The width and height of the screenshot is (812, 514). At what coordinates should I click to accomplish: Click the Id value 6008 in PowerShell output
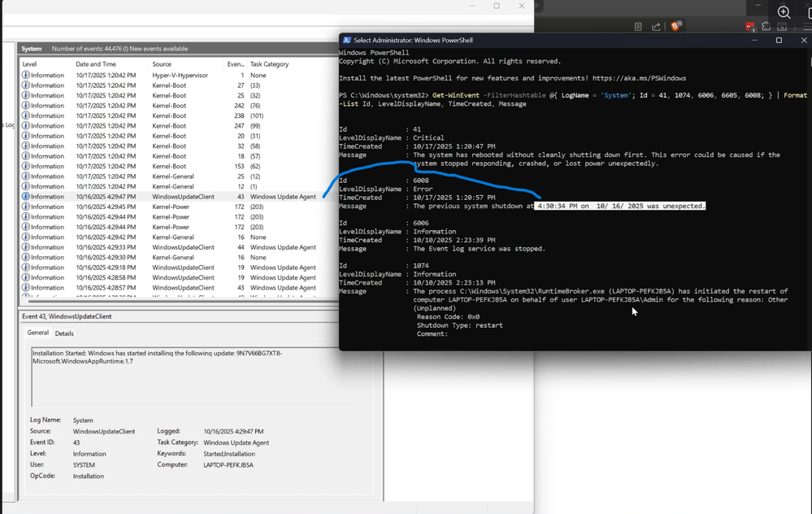tap(421, 181)
